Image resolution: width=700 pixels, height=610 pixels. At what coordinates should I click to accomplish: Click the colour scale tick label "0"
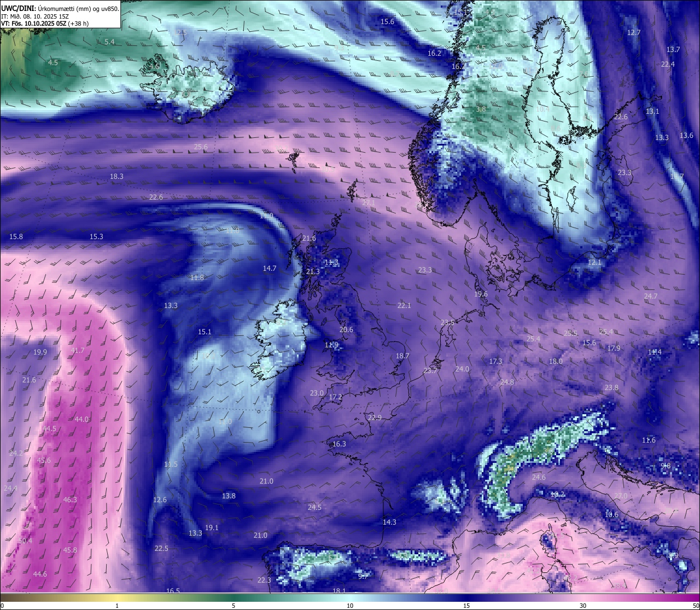tap(2, 606)
